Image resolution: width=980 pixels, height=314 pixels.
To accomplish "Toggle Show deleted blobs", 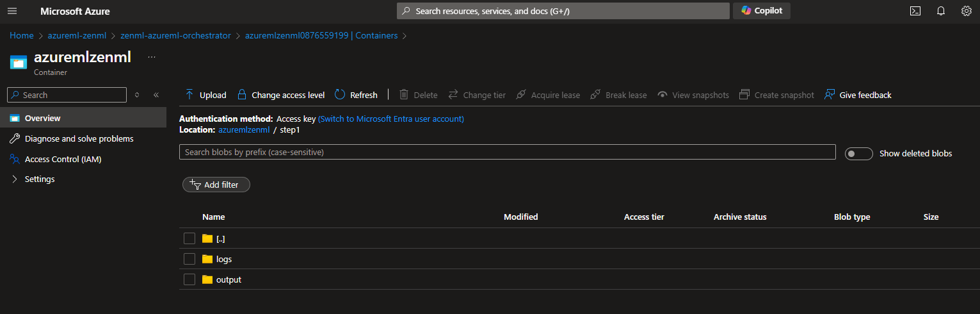I will point(859,154).
